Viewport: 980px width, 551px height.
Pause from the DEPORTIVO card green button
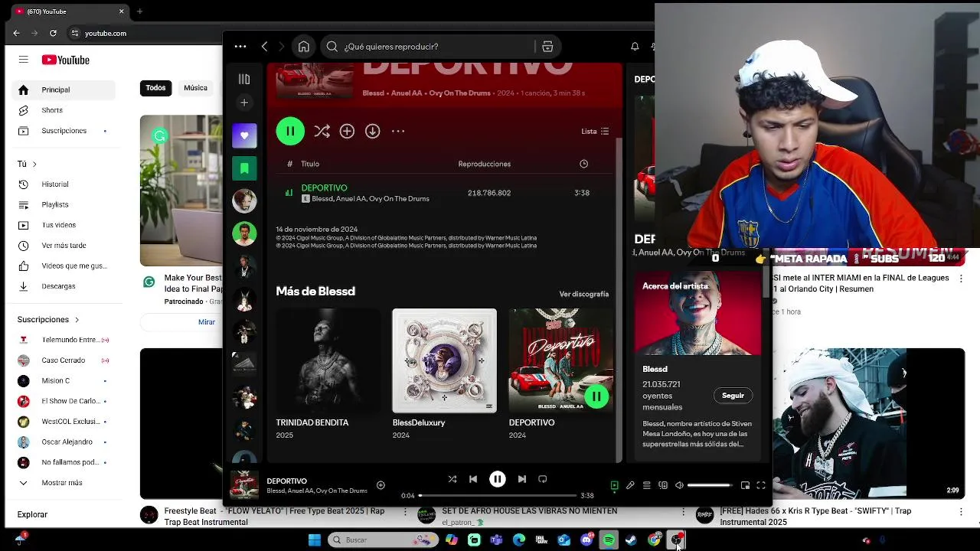596,396
